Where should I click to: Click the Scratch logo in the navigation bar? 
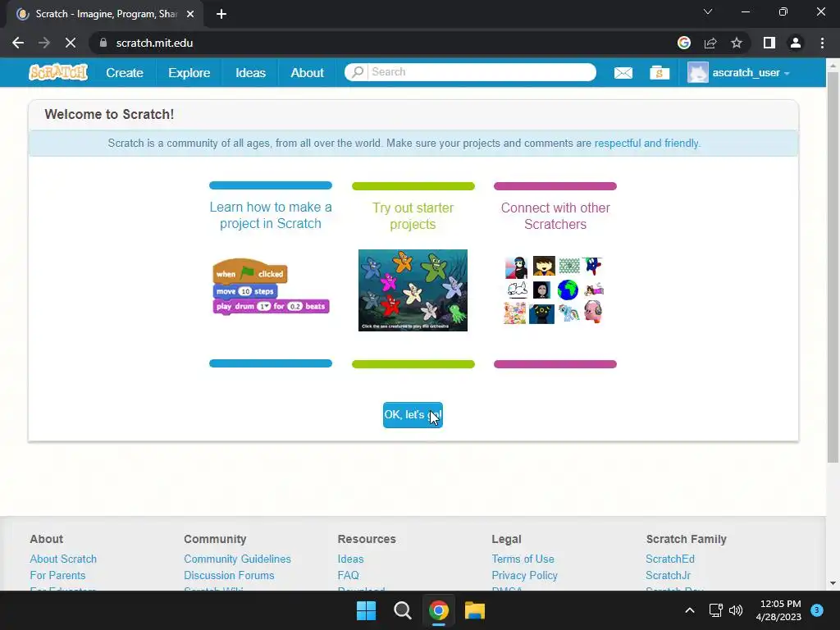58,72
